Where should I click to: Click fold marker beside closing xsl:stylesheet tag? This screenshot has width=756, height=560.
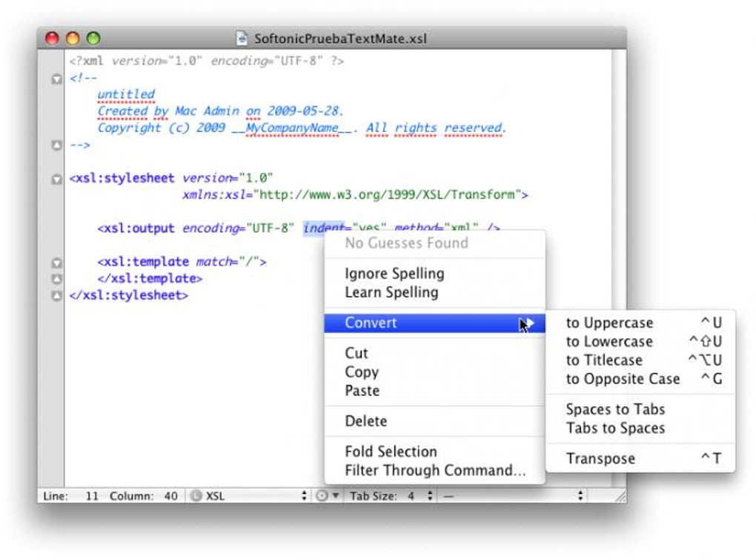click(x=56, y=295)
